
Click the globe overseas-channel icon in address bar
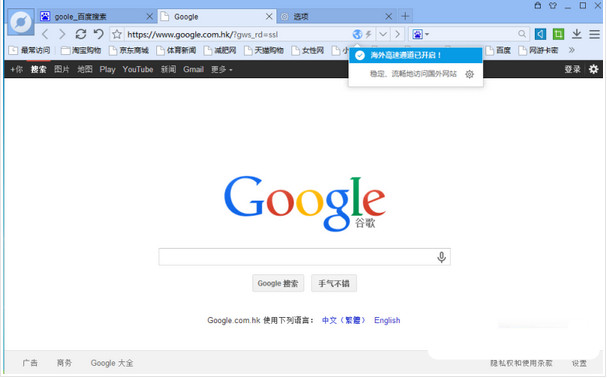[x=357, y=34]
